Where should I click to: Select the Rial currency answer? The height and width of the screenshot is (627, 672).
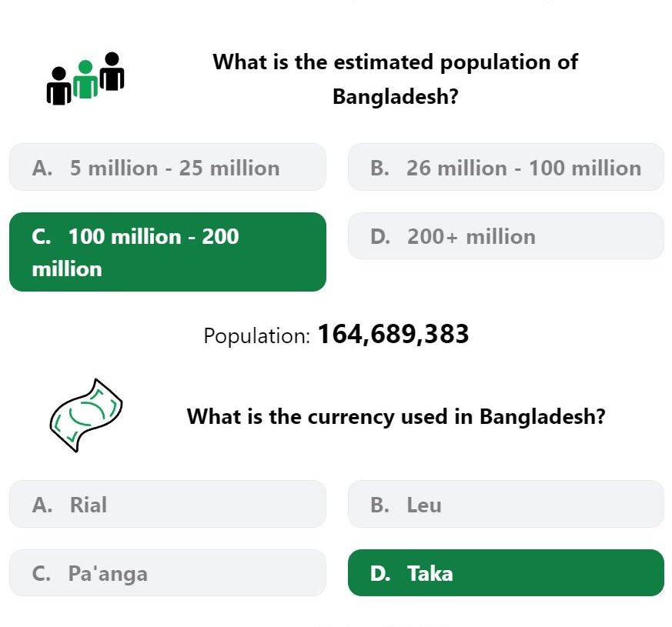click(x=168, y=504)
